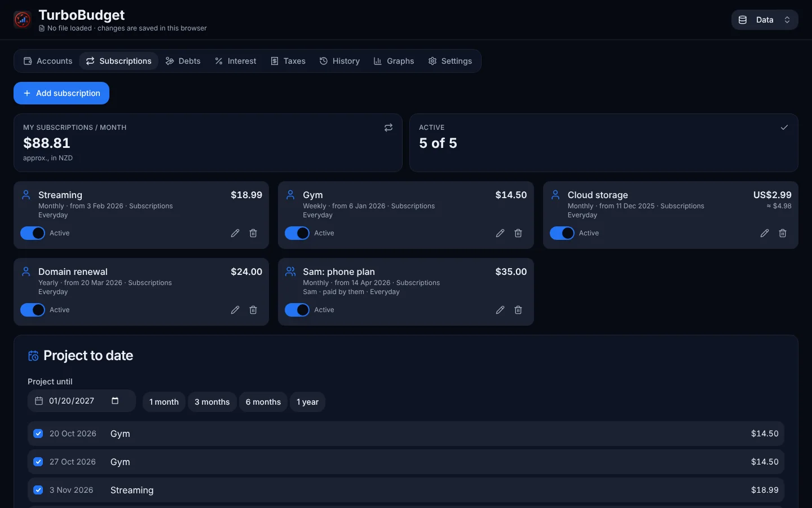This screenshot has height=508, width=812.
Task: Click the person icon on Streaming card
Action: tap(26, 195)
